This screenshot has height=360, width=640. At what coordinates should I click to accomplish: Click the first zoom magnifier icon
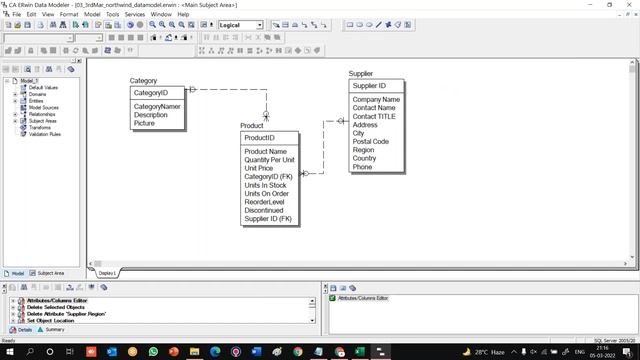pos(152,25)
